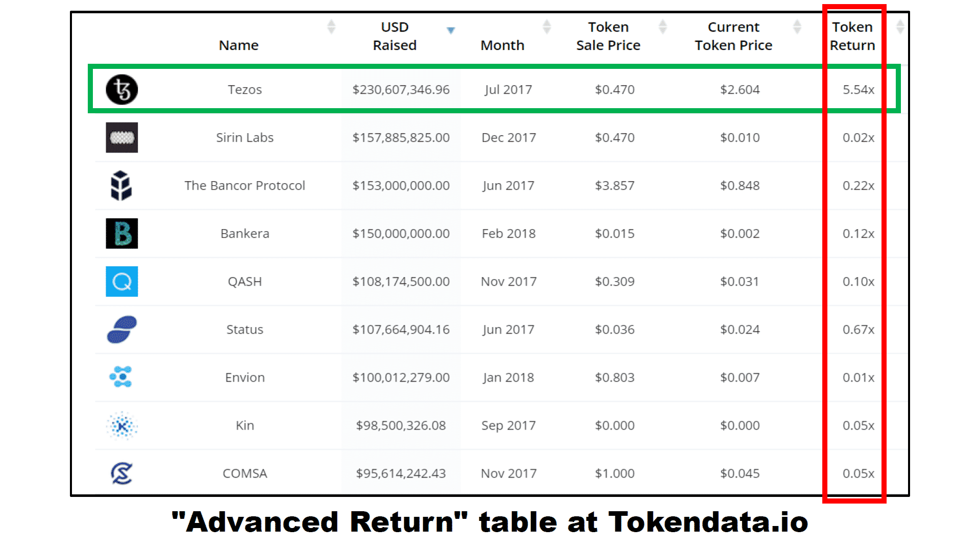Click the USD Raised column header
Viewport: 980px width, 551px height.
[395, 36]
